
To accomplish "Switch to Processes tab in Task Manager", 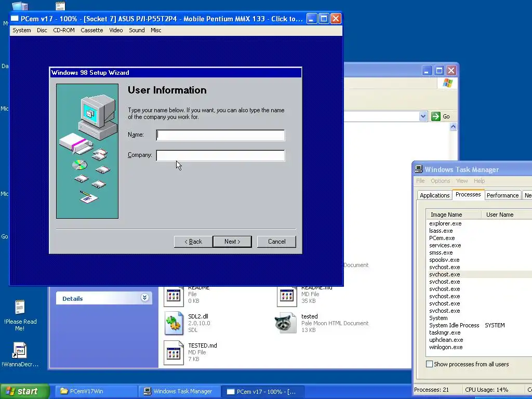I will [468, 194].
